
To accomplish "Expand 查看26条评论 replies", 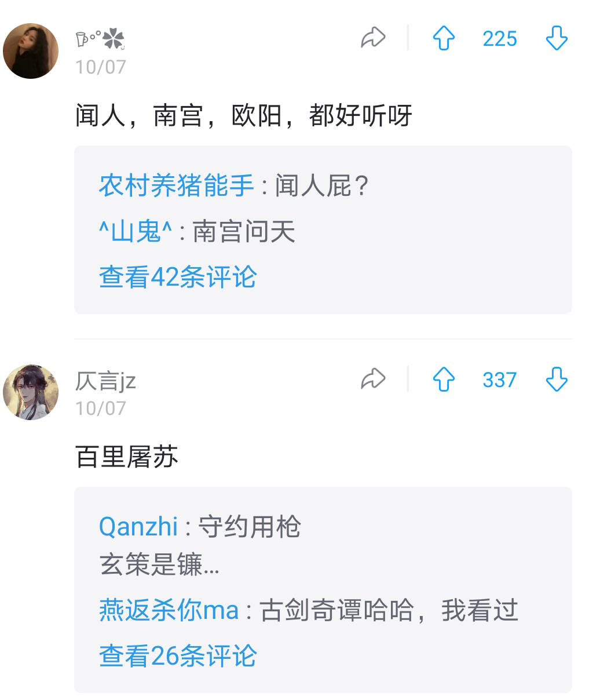I will [178, 655].
